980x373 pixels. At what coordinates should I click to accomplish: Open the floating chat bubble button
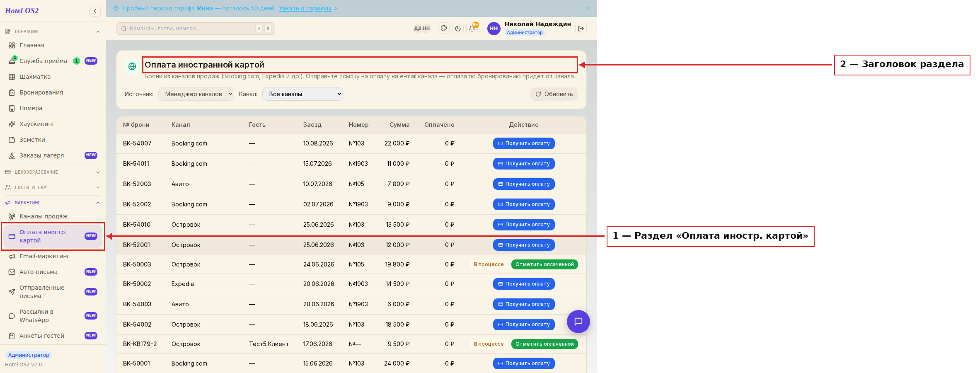(x=578, y=322)
